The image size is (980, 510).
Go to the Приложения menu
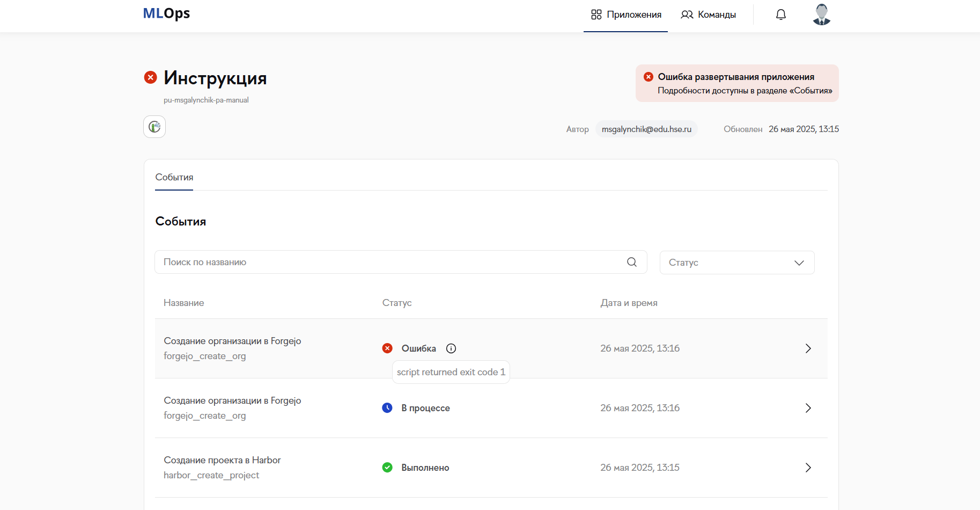click(x=626, y=14)
